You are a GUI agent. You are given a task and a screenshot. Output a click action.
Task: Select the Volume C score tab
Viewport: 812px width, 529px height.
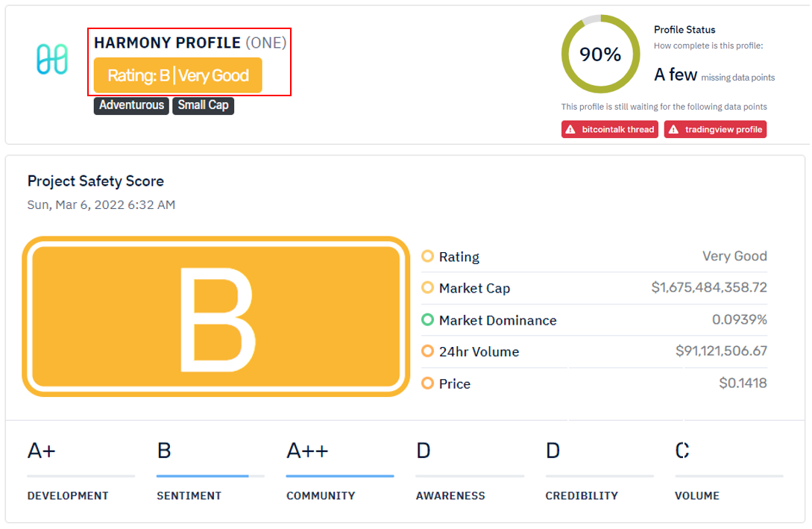[x=729, y=472]
